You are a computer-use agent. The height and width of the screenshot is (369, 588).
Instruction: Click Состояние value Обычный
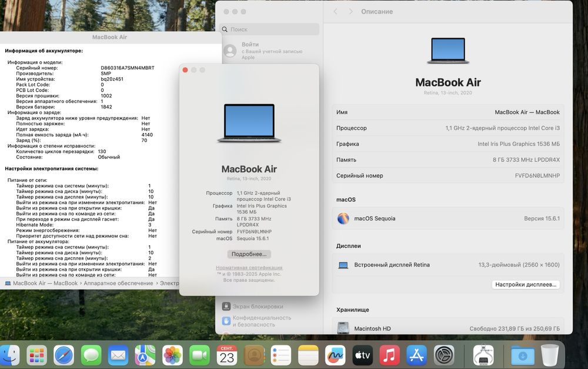click(109, 157)
